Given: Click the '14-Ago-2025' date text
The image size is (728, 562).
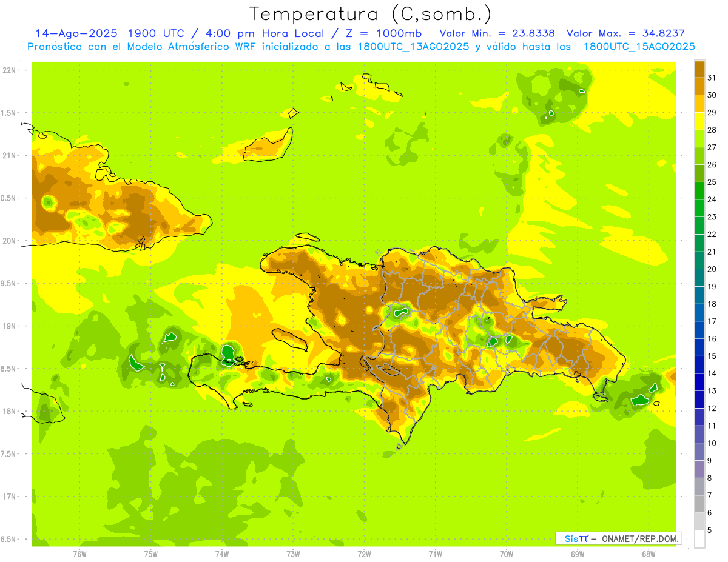Looking at the screenshot, I should pos(76,33).
